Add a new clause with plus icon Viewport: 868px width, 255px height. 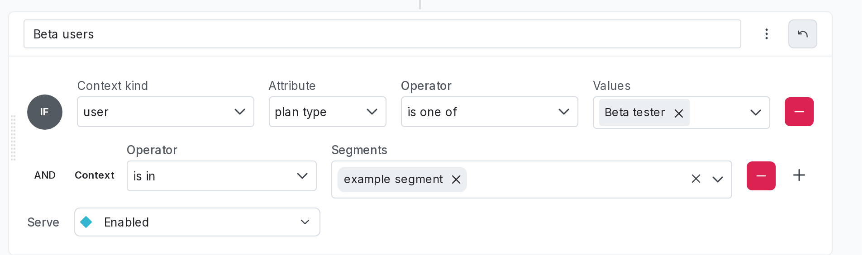click(799, 175)
